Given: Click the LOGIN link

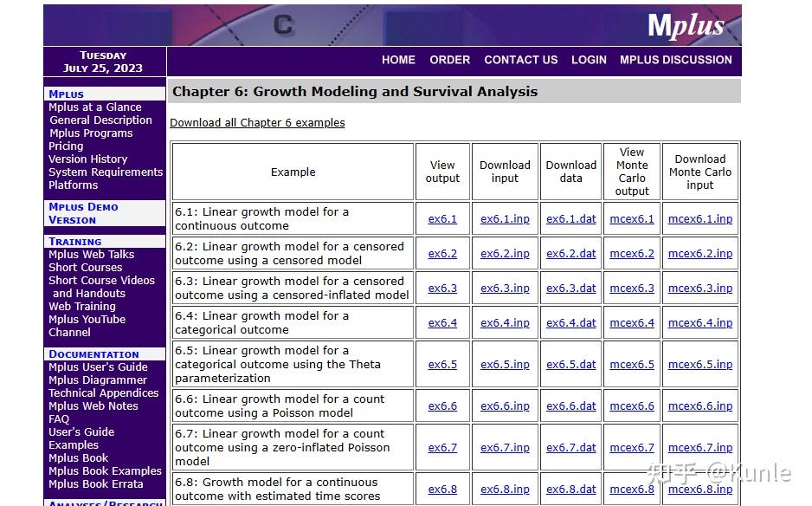Looking at the screenshot, I should tap(589, 60).
